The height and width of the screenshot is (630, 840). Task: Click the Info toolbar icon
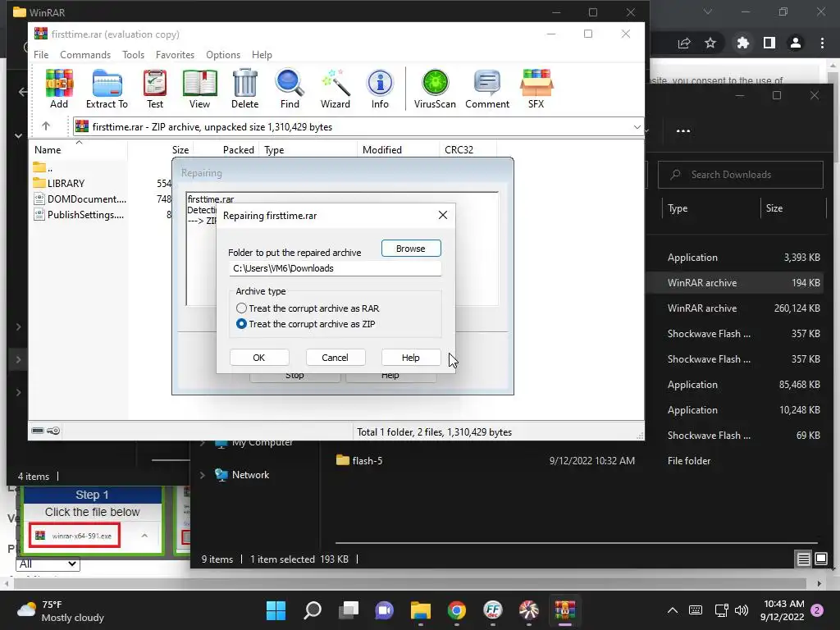(380, 89)
